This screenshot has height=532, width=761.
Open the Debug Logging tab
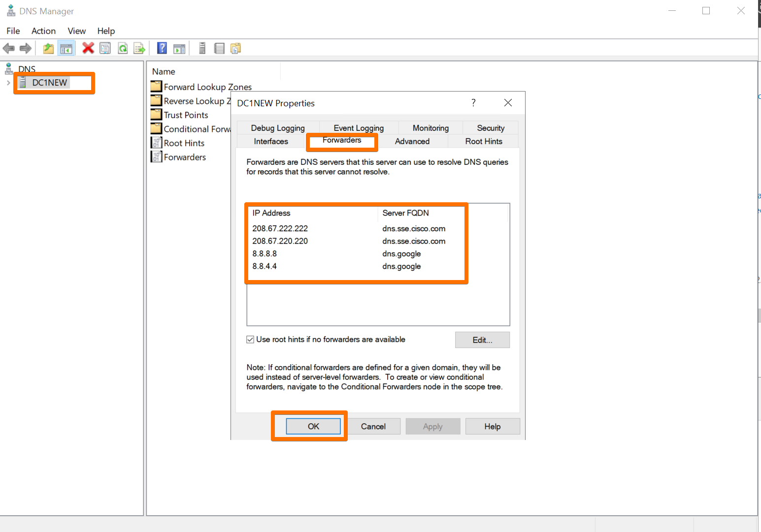tap(278, 128)
